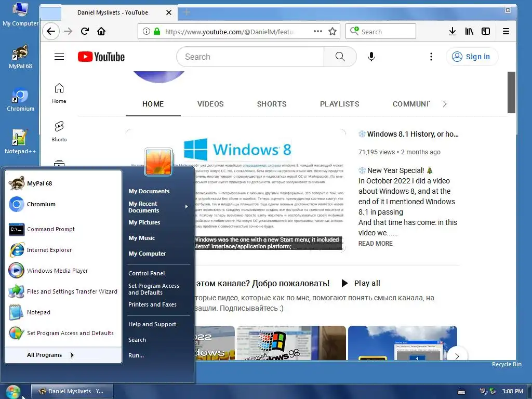The height and width of the screenshot is (399, 532).
Task: Click the browser Forward arrow
Action: pyautogui.click(x=68, y=32)
